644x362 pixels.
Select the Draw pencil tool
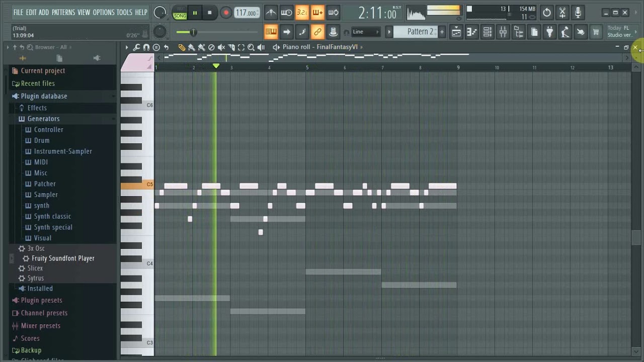[182, 47]
